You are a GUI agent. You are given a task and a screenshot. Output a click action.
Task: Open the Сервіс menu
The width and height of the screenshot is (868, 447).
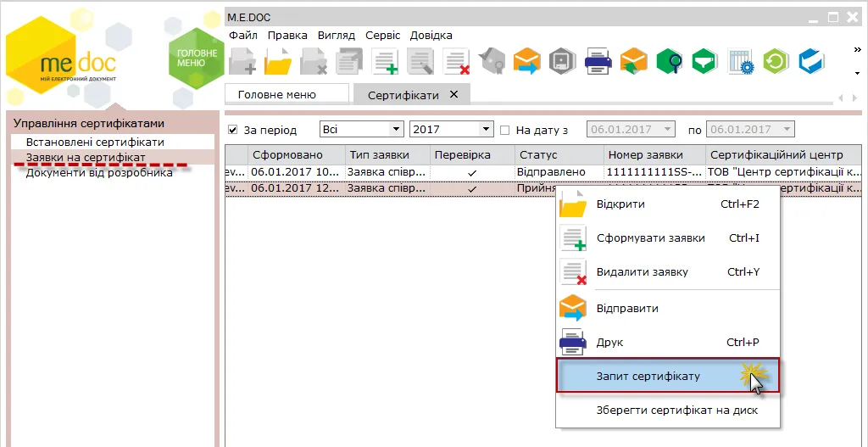point(382,36)
